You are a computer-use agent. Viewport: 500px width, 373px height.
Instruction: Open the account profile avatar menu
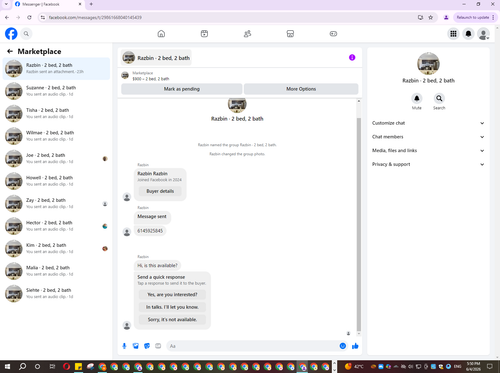[483, 34]
